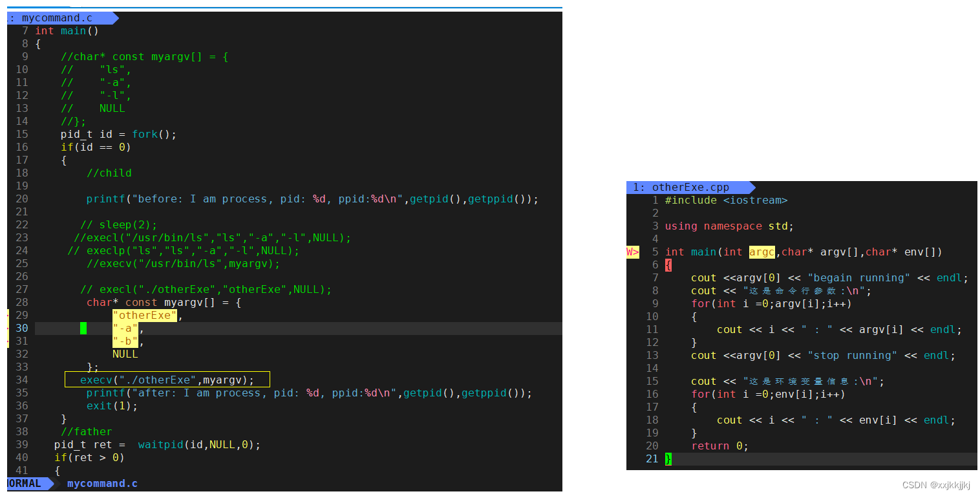Click the commented '// NULL' on line 13
The height and width of the screenshot is (496, 980).
[x=92, y=108]
